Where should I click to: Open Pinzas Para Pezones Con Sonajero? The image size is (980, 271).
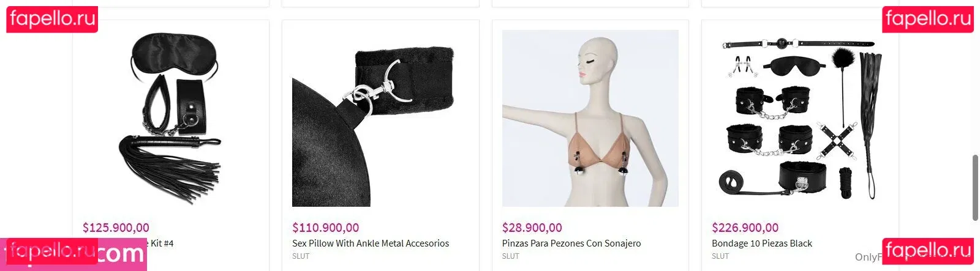pos(571,243)
